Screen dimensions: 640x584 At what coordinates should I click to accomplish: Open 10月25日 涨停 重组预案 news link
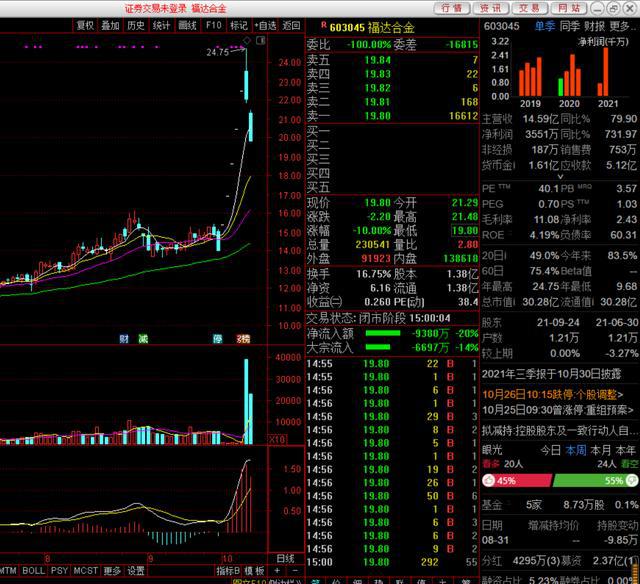click(558, 410)
